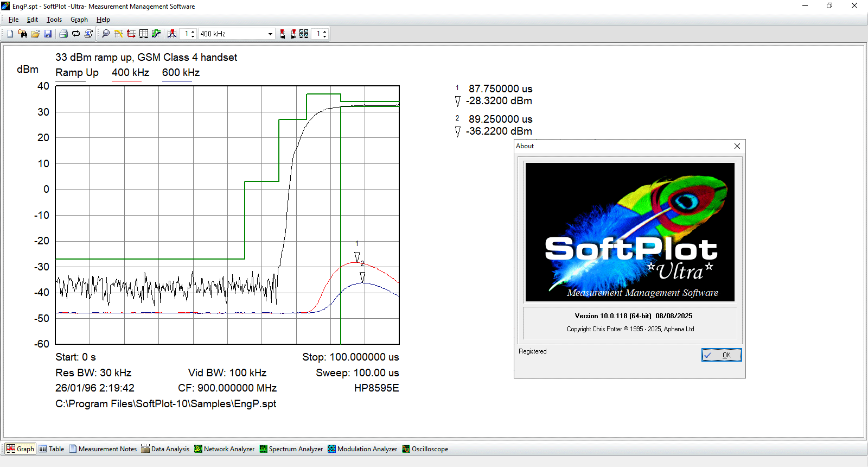868x467 pixels.
Task: Open the Modulation Analyzer tab
Action: [362, 449]
